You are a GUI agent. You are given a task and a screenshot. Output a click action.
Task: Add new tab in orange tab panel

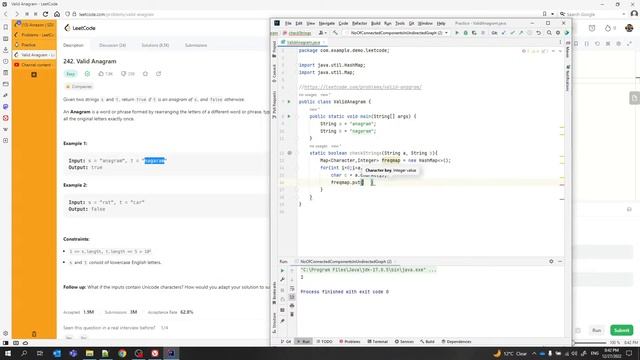[34, 75]
